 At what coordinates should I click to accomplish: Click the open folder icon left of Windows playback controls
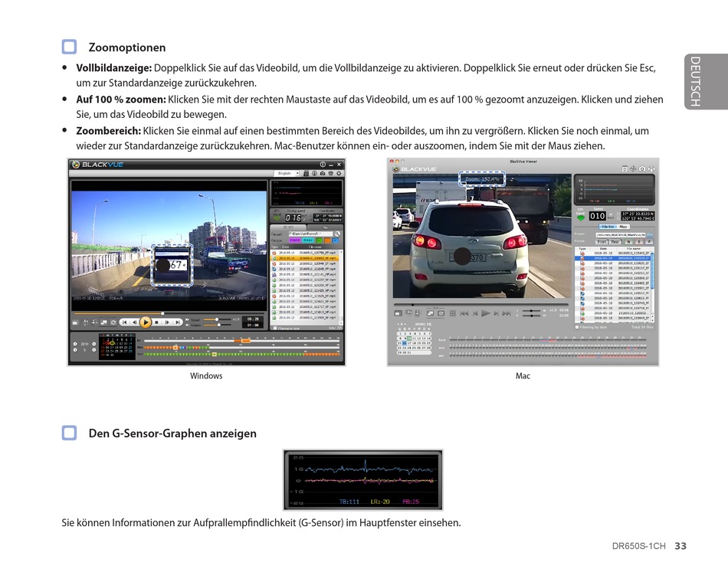click(75, 322)
